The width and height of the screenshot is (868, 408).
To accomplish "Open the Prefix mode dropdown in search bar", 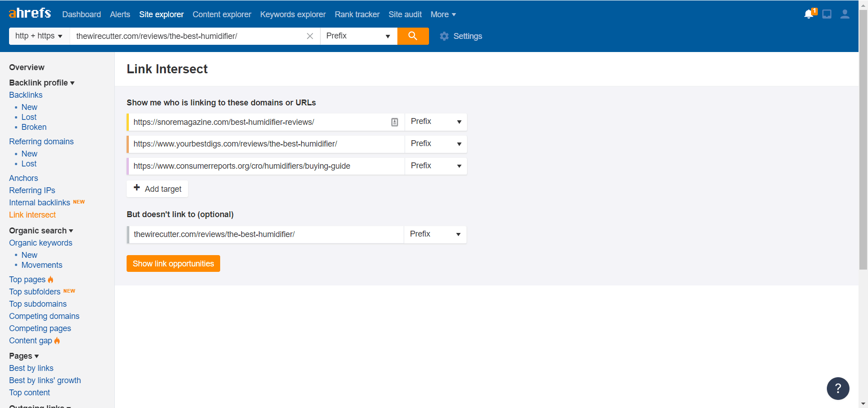I will tap(359, 36).
